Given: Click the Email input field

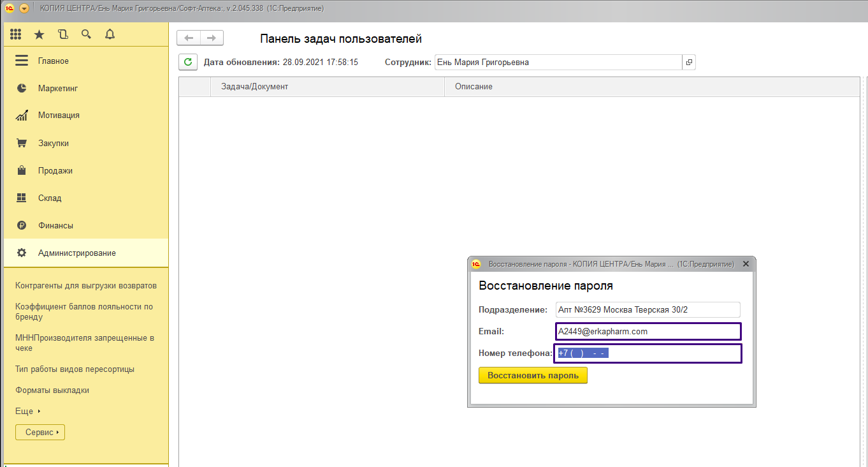Looking at the screenshot, I should coord(647,332).
